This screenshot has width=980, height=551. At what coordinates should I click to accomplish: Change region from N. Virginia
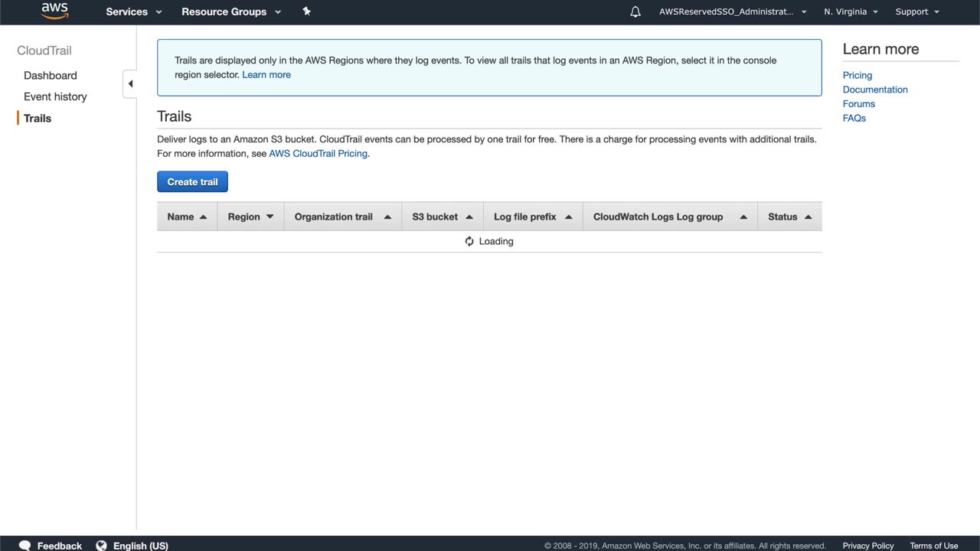[851, 11]
